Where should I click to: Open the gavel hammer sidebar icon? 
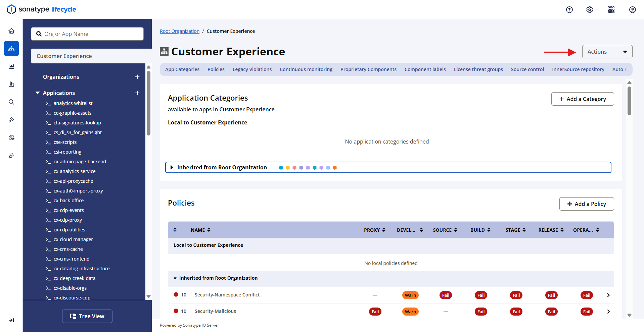[x=11, y=120]
